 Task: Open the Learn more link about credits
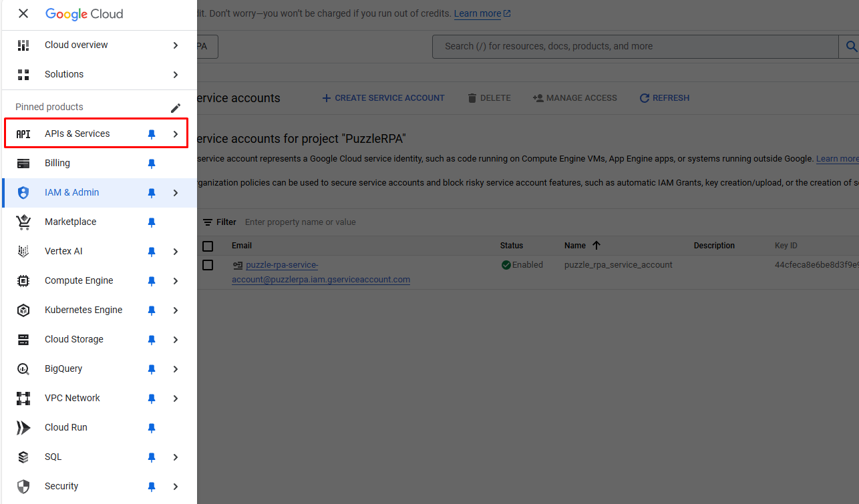tap(482, 13)
